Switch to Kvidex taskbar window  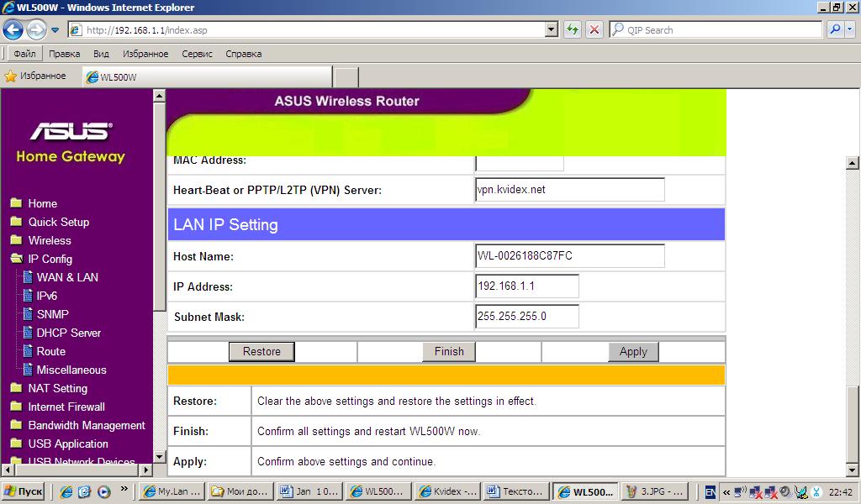447,491
